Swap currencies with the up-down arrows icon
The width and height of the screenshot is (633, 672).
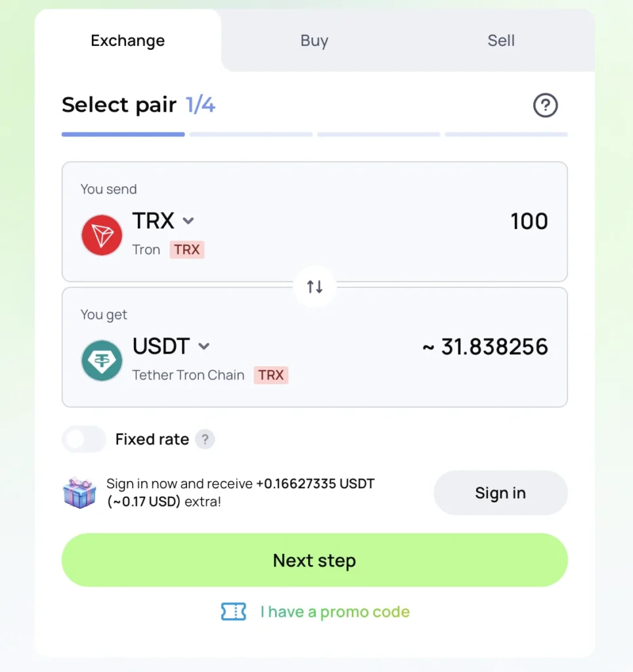[x=315, y=286]
